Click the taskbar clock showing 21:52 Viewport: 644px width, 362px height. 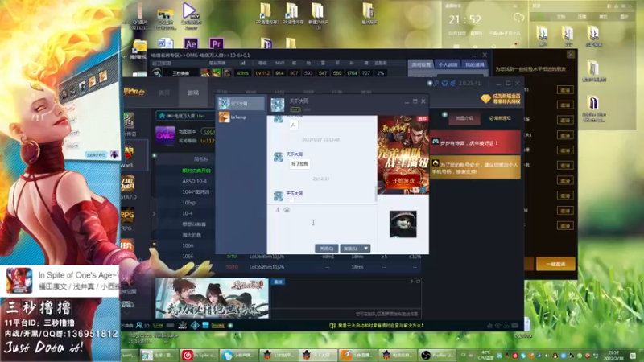click(613, 355)
